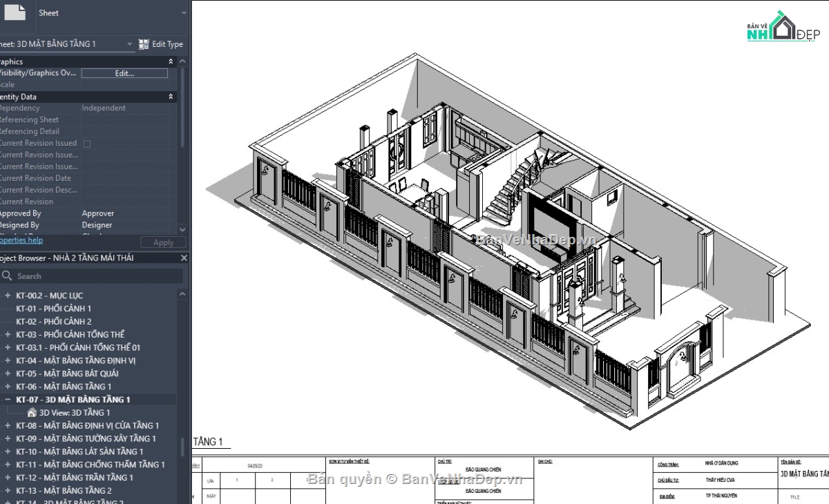This screenshot has height=504, width=829.
Task: Click the Project Browser search field
Action: (92, 275)
